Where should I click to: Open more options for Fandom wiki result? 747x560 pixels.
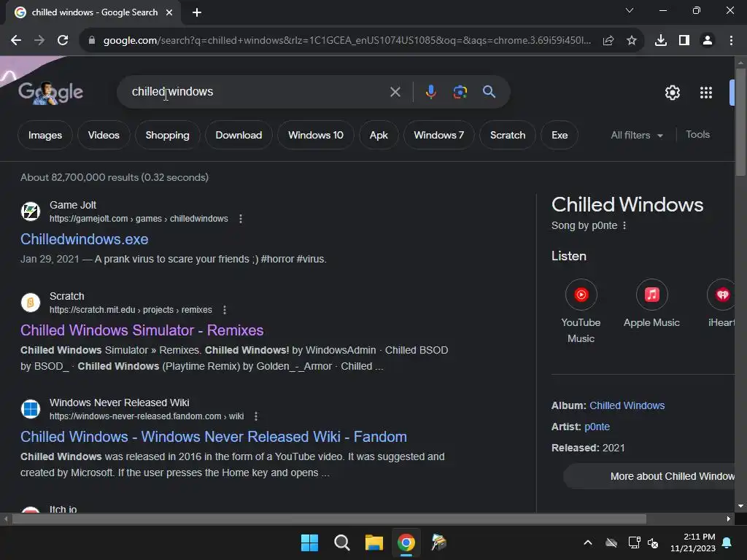tap(256, 416)
